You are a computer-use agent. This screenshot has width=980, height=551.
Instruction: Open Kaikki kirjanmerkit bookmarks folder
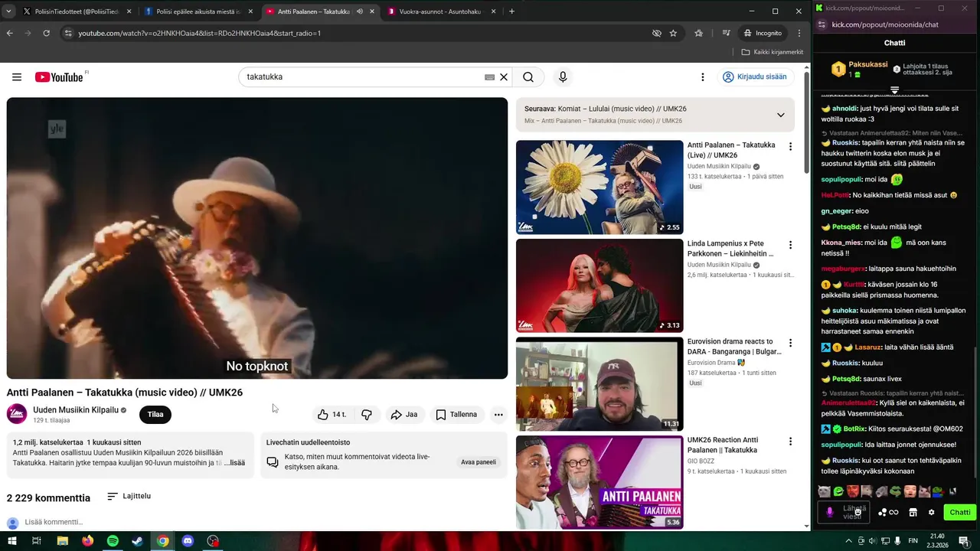(x=773, y=52)
